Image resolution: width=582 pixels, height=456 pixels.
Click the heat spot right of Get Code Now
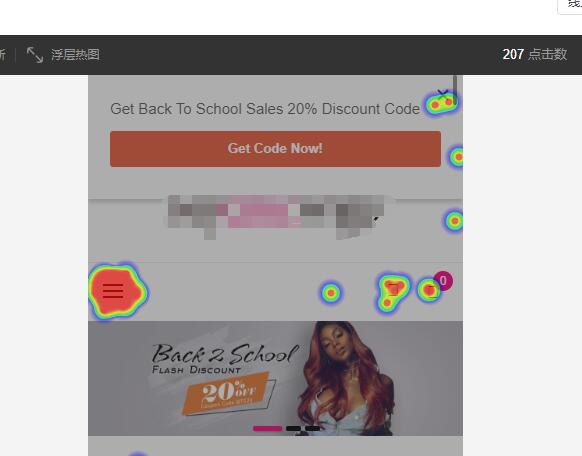[x=458, y=157]
